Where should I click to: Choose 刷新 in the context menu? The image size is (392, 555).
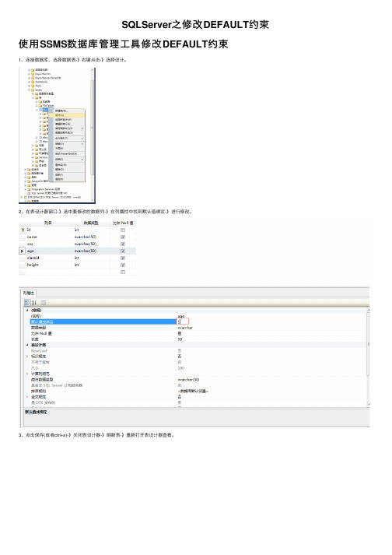tap(67, 174)
